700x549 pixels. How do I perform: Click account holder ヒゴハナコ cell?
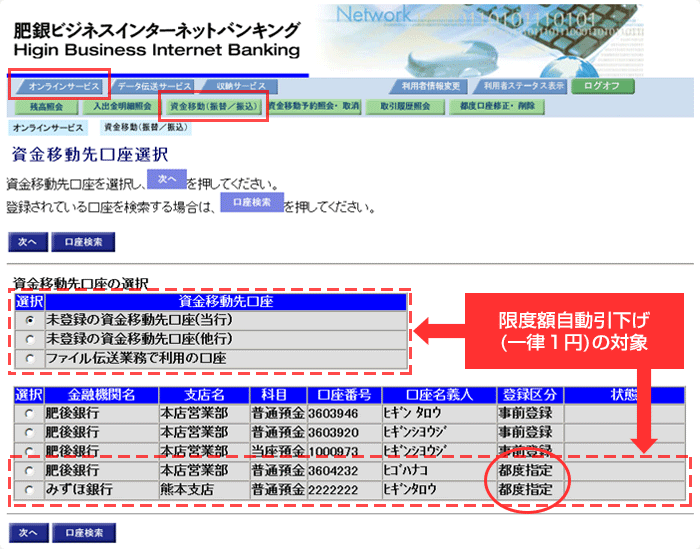[x=439, y=470]
